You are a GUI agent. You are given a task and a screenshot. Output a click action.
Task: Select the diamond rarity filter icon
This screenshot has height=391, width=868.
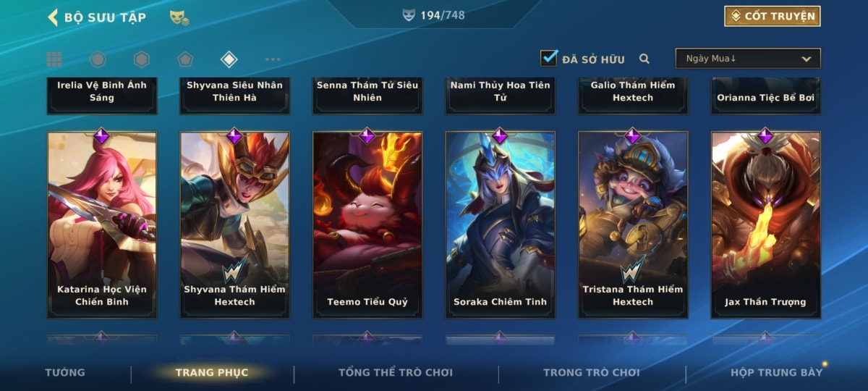pos(229,59)
